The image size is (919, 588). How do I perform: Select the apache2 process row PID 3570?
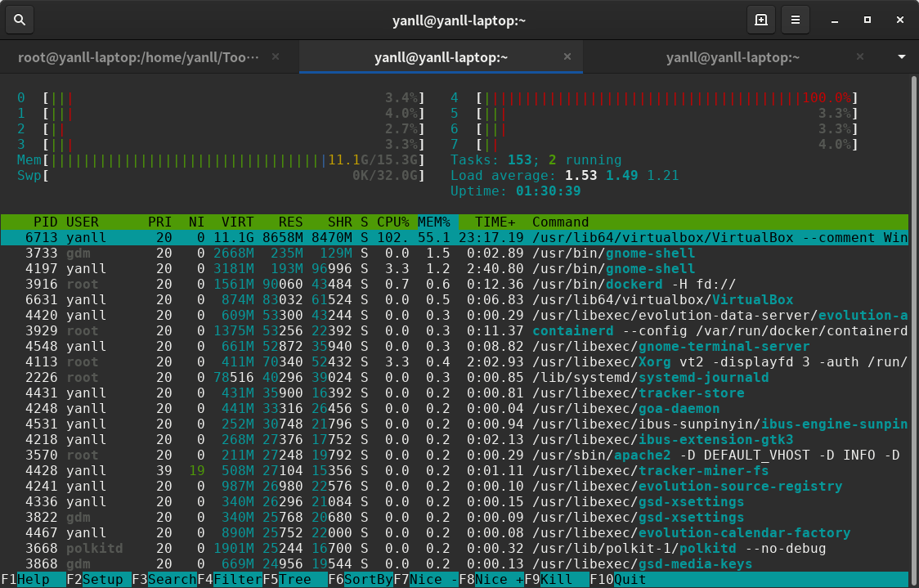(x=455, y=455)
